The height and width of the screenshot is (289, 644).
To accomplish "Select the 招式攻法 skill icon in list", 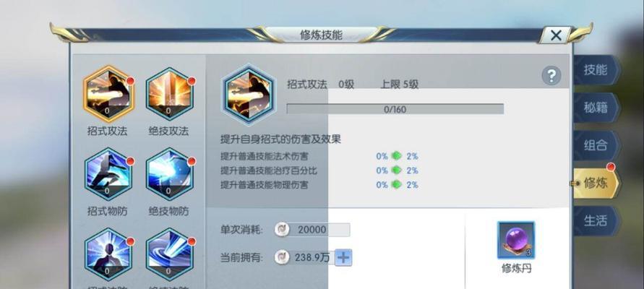I will 108,94.
